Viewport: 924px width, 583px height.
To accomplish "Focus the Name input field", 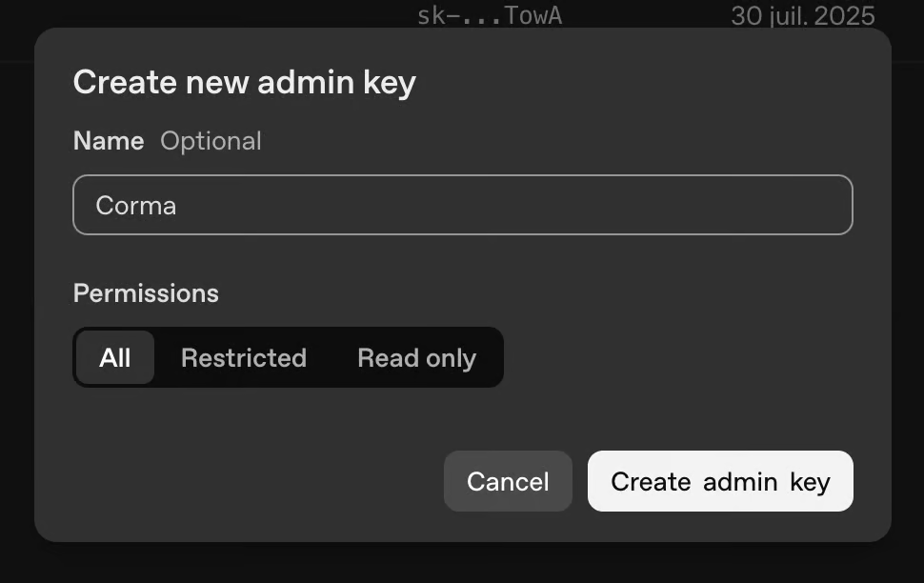I will [462, 205].
